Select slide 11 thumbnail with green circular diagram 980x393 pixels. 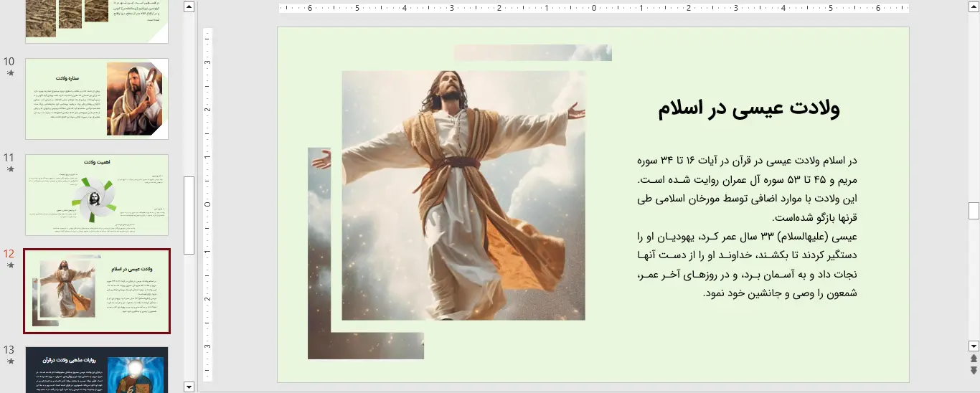(x=97, y=195)
